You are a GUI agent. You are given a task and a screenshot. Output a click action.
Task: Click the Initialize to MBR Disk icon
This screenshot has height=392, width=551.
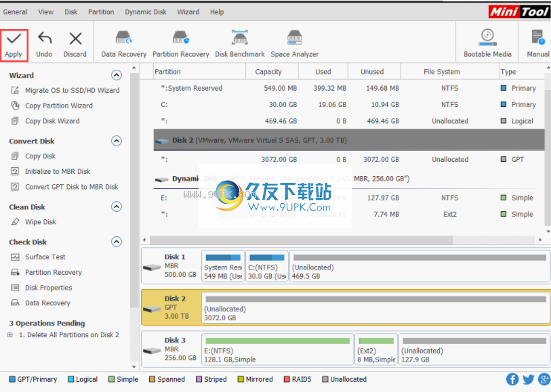tap(15, 171)
